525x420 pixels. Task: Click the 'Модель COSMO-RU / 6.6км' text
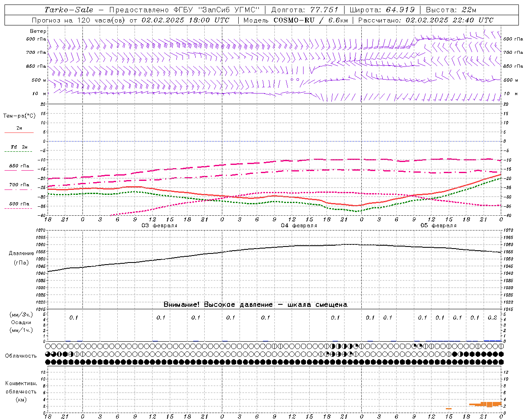295,20
